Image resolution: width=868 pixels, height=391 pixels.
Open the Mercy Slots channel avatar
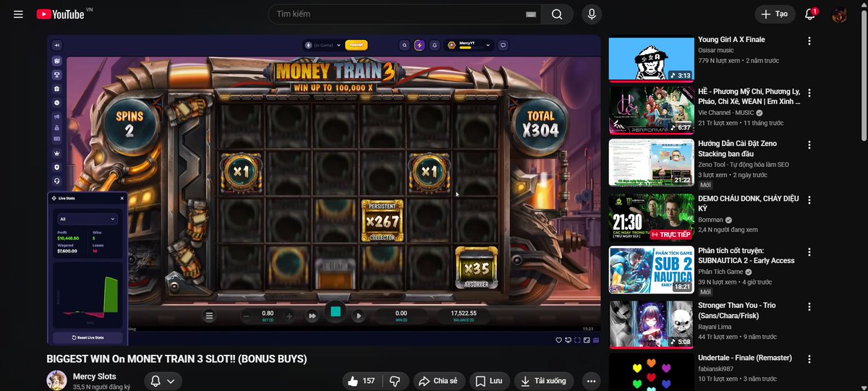point(56,380)
